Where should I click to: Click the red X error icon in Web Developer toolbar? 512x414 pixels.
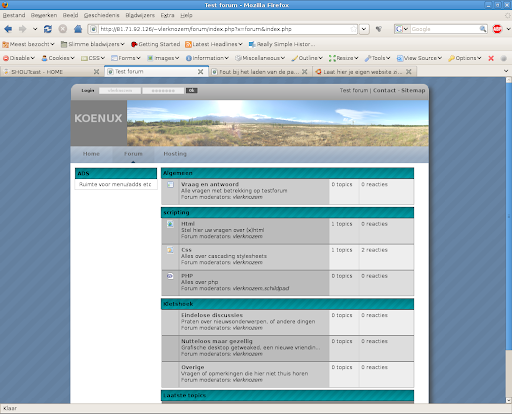click(x=491, y=58)
